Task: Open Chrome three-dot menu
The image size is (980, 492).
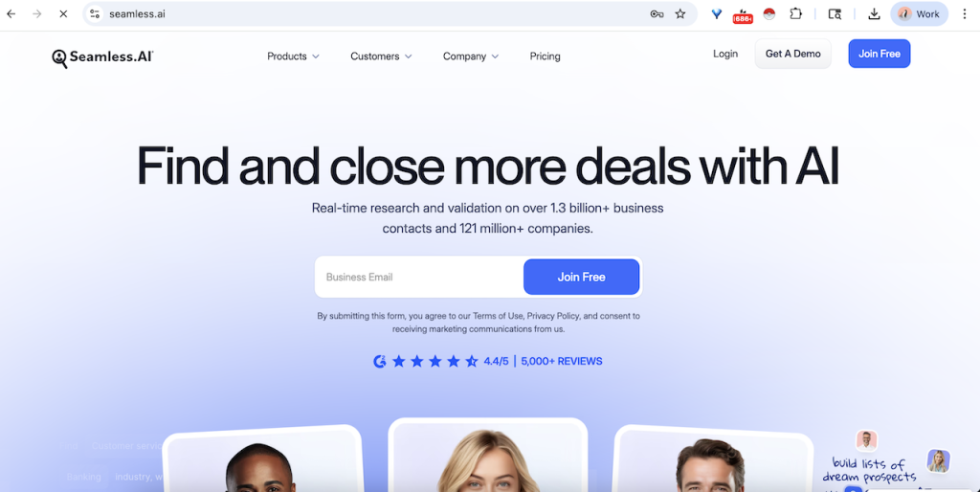Action: (965, 13)
